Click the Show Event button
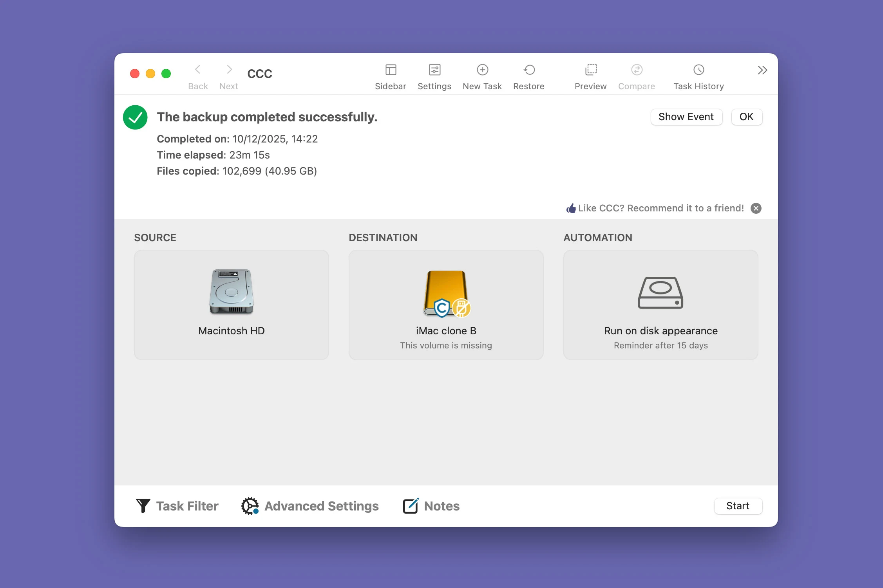Screen dimensions: 883x588 (686, 117)
